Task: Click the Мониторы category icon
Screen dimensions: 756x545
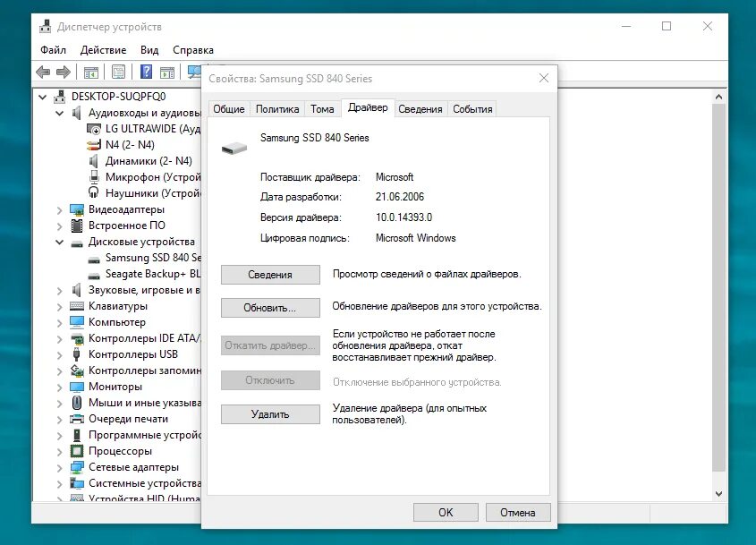Action: tap(77, 387)
